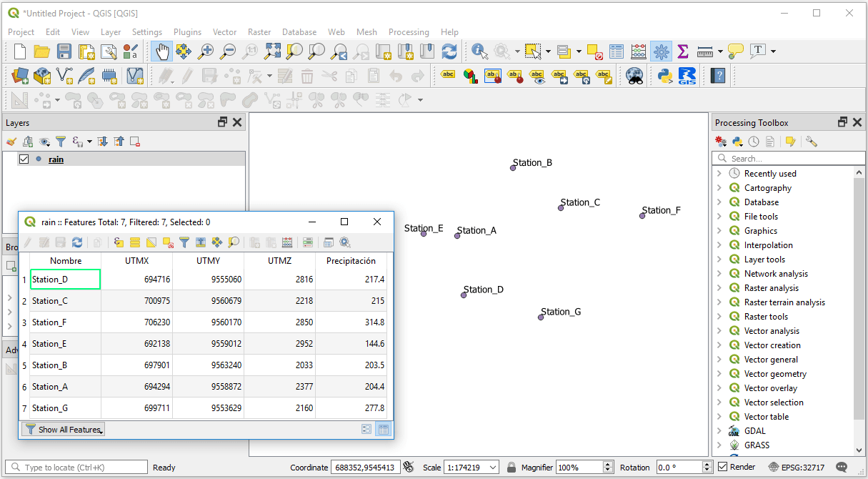Screen dimensions: 868x479
Task: Activate the Zoom In tool
Action: 206,51
